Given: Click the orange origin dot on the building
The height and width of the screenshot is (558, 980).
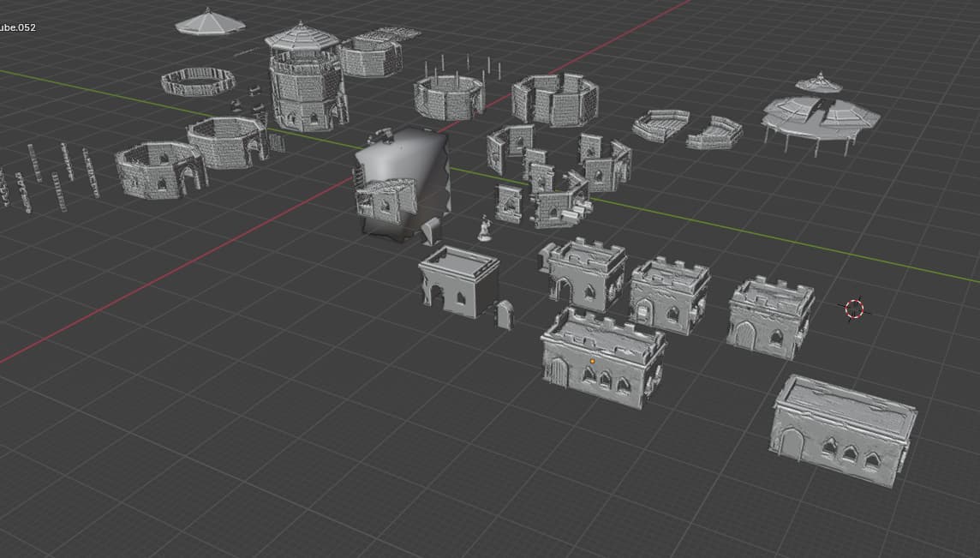Looking at the screenshot, I should tap(592, 362).
